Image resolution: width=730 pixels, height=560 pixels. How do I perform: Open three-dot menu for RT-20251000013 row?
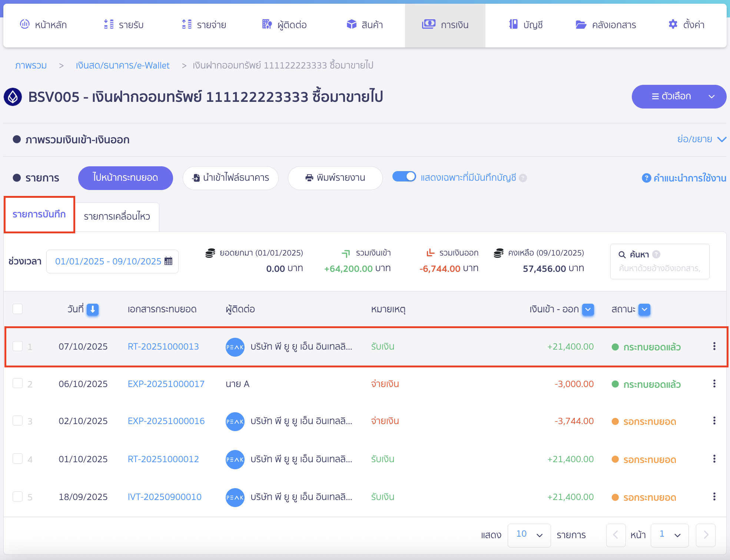pos(714,346)
